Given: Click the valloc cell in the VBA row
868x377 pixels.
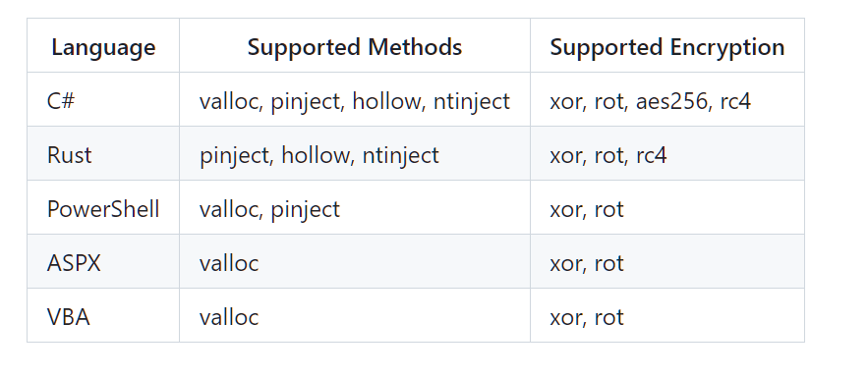Looking at the screenshot, I should point(354,315).
